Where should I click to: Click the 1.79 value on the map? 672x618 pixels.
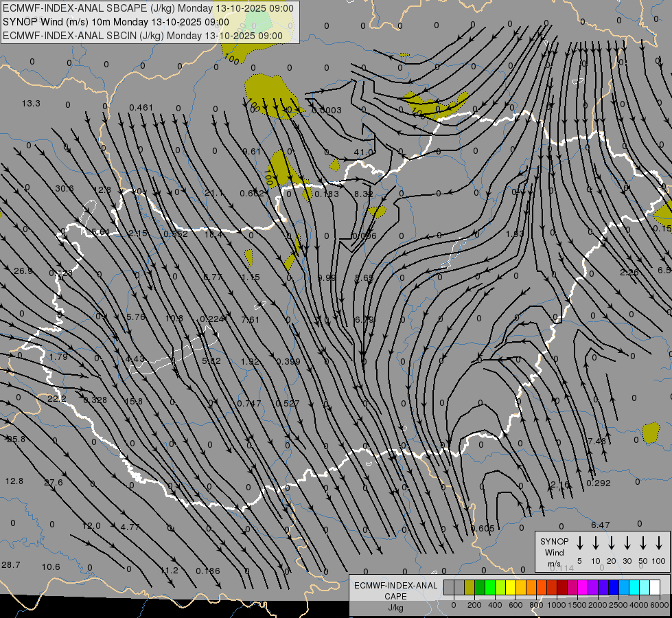click(x=58, y=357)
